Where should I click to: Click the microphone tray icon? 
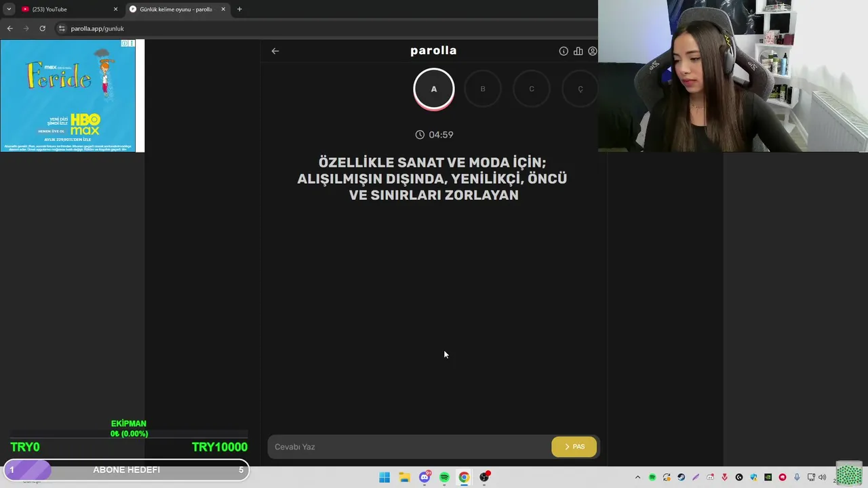click(x=797, y=477)
